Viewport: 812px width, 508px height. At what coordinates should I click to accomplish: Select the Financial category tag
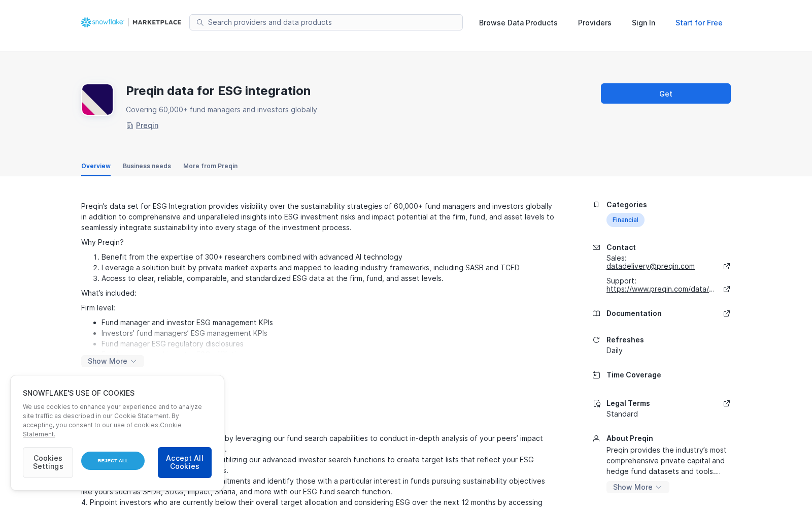click(x=625, y=220)
